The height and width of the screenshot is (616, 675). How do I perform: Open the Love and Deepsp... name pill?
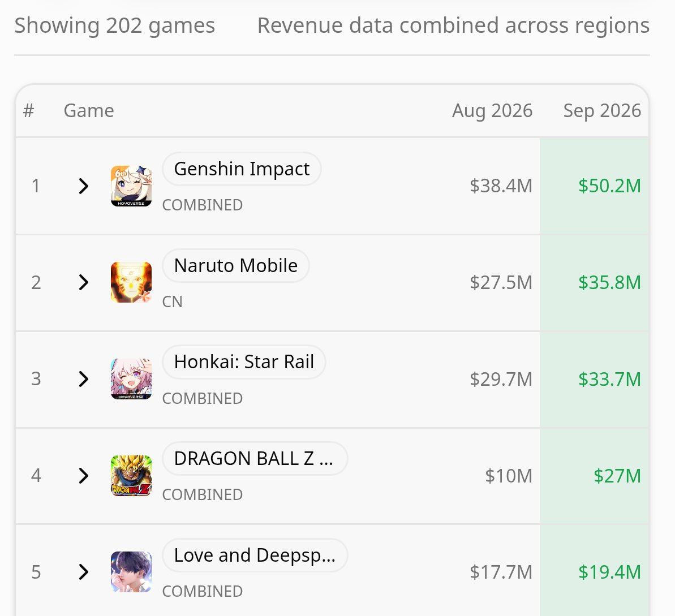[x=255, y=555]
